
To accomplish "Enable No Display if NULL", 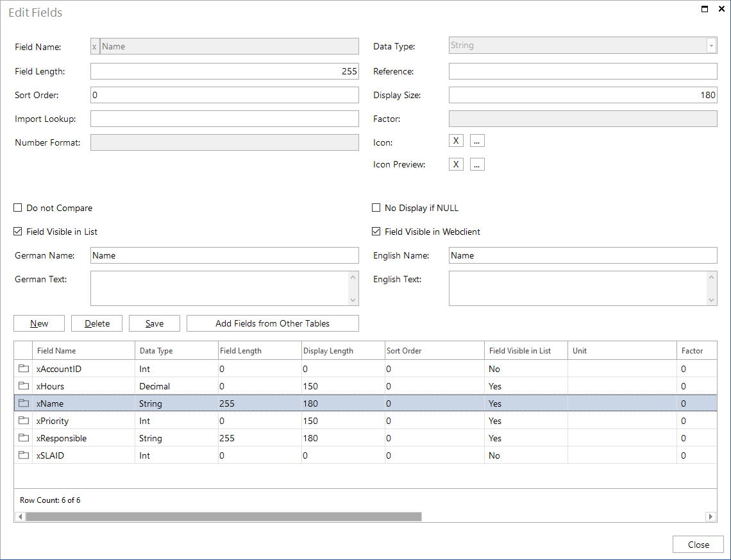I will [376, 208].
